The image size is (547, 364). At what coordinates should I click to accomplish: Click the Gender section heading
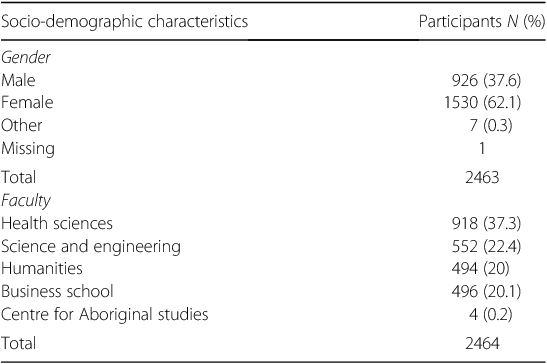26,58
